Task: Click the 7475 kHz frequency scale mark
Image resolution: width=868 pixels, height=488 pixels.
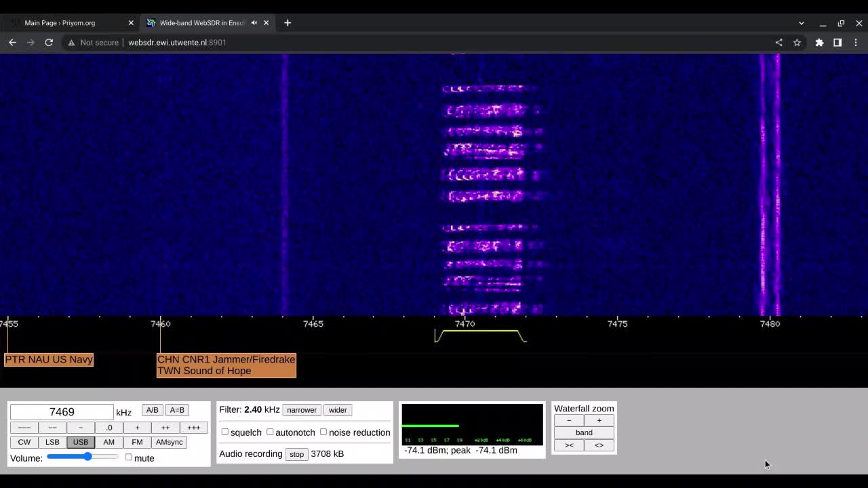Action: click(x=618, y=324)
